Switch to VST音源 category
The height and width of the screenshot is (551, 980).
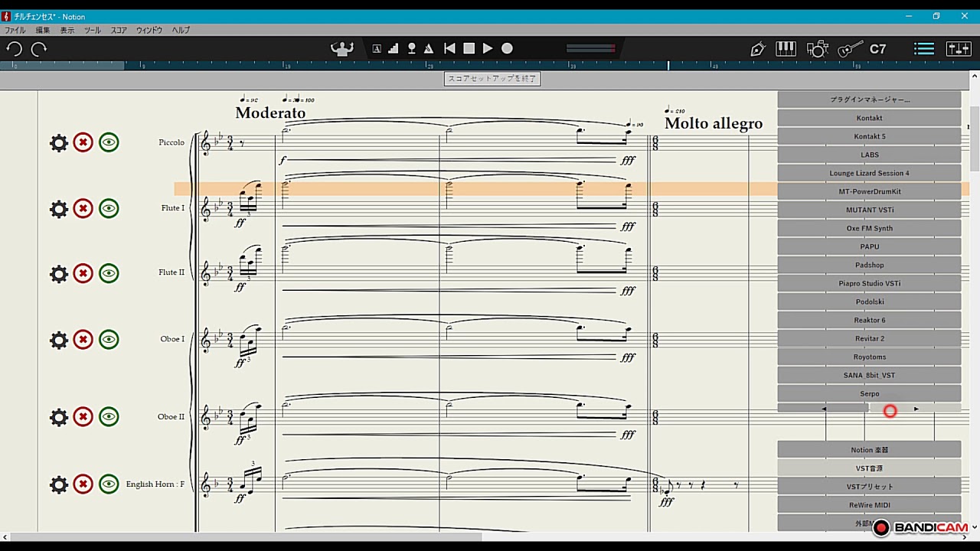[869, 468]
